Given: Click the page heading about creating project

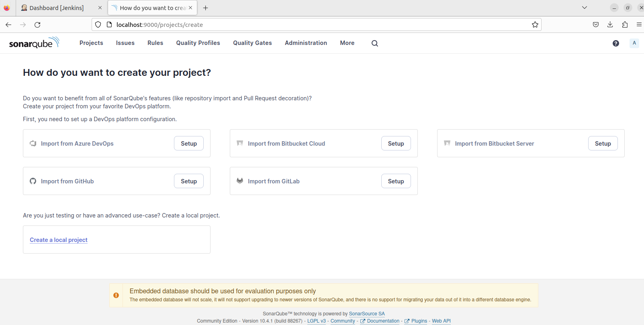Looking at the screenshot, I should (117, 72).
